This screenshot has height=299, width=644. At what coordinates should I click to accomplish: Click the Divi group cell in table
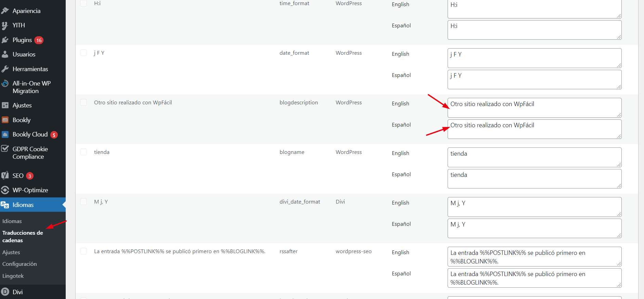pos(340,202)
